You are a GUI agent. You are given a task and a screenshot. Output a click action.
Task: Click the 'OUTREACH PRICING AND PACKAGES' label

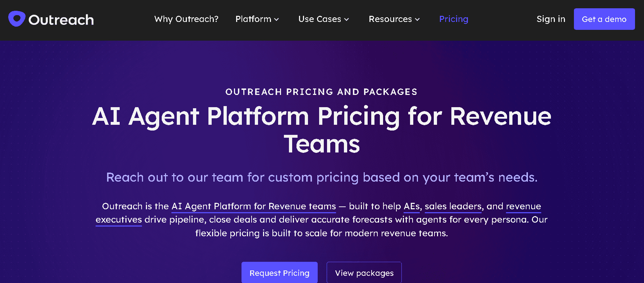click(322, 92)
